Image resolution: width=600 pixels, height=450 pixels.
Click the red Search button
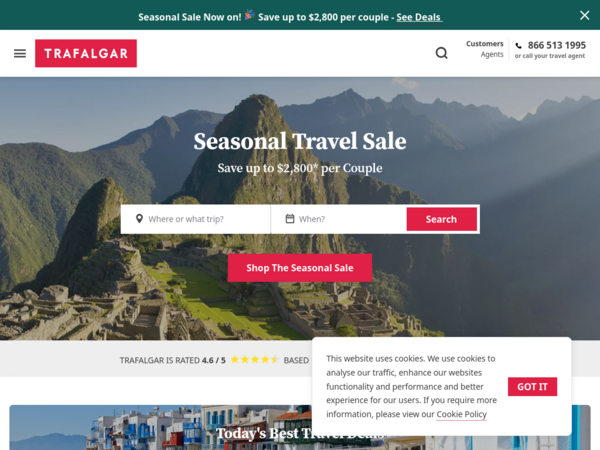pos(442,219)
